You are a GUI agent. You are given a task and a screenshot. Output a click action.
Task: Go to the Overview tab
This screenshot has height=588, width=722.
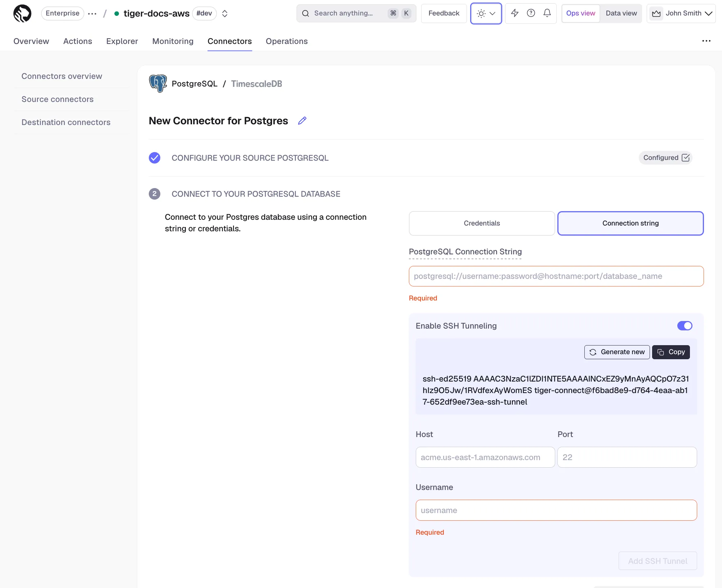(x=31, y=41)
